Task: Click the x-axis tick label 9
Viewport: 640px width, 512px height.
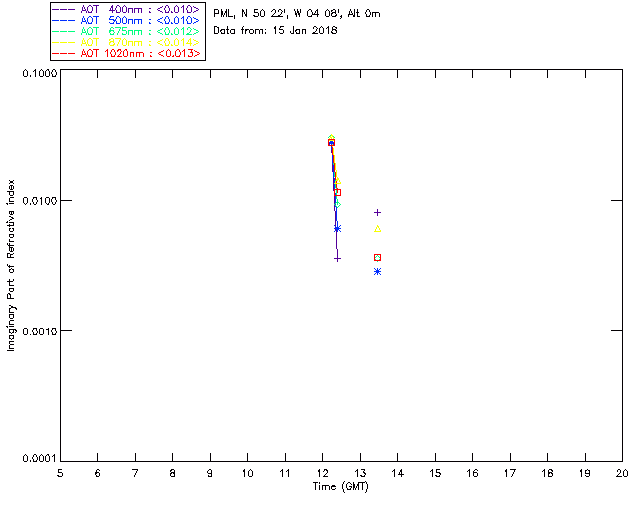Action: click(x=210, y=473)
